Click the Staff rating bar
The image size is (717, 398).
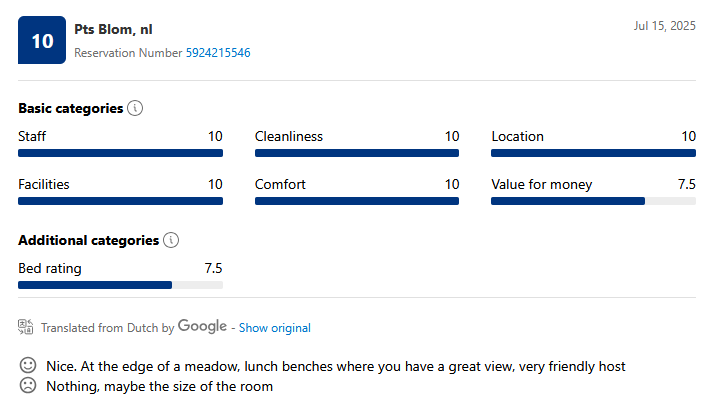(x=120, y=153)
